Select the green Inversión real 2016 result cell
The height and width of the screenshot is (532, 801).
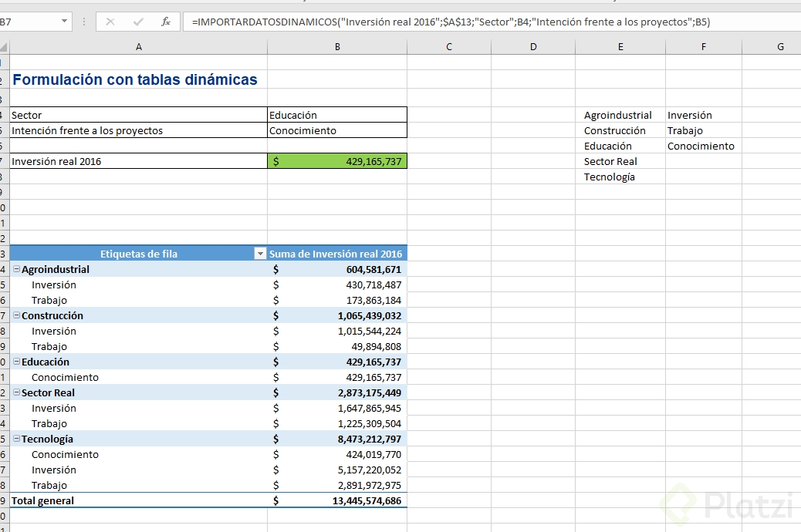337,161
